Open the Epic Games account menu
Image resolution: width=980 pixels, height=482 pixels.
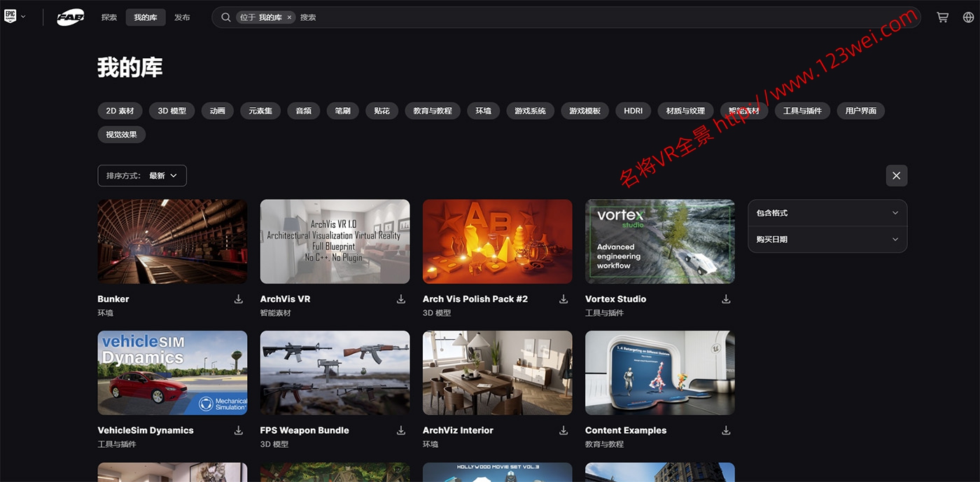[x=15, y=17]
